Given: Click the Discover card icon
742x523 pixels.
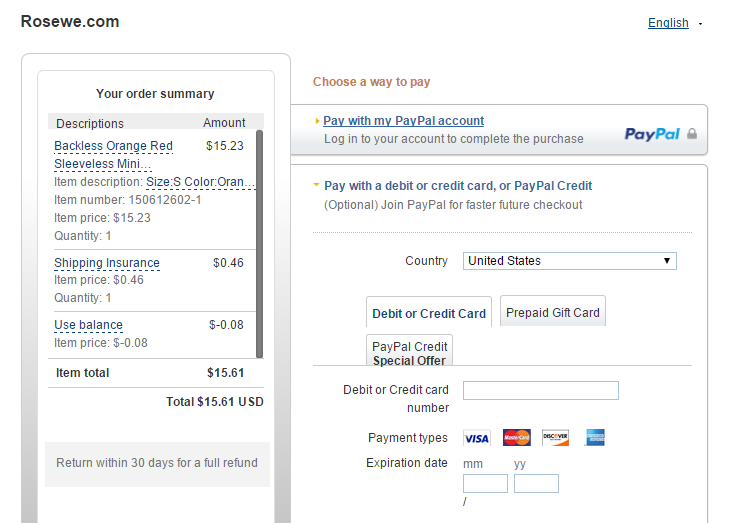Looking at the screenshot, I should pos(555,438).
